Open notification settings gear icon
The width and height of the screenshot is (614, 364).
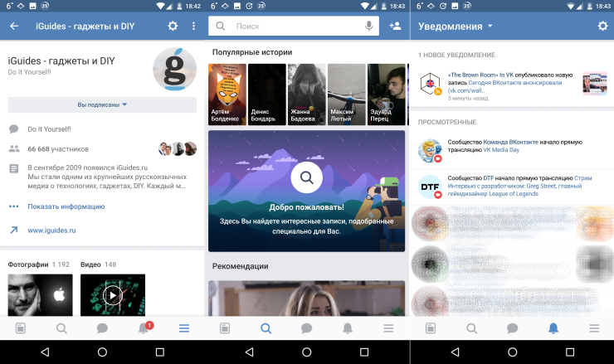click(602, 26)
